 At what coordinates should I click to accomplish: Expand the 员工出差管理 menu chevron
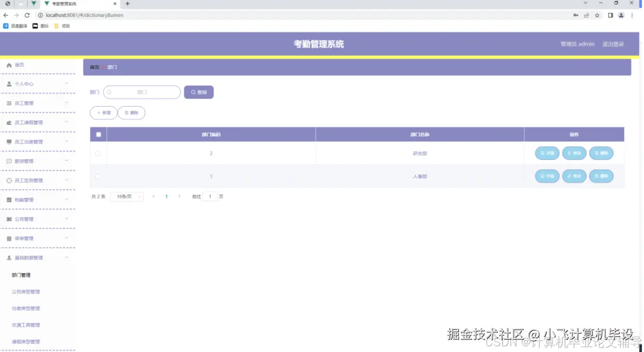click(66, 141)
